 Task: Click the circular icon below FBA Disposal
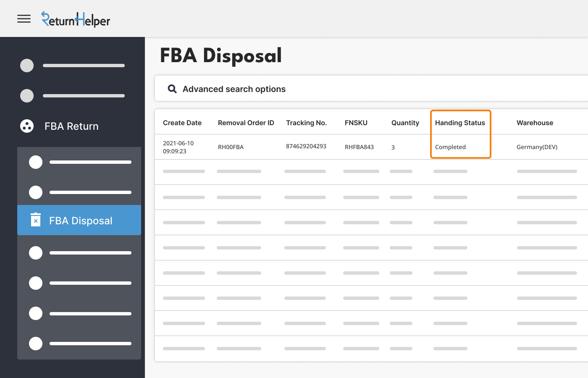(36, 252)
